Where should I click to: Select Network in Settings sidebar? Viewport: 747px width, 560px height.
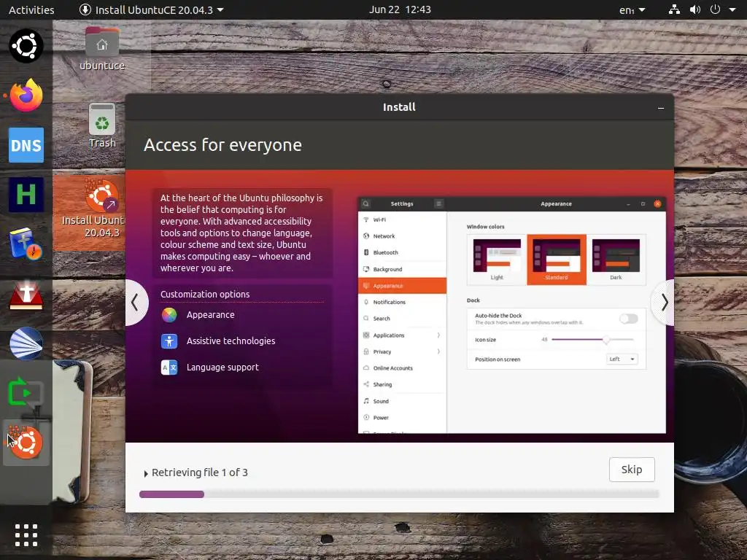[x=402, y=236]
